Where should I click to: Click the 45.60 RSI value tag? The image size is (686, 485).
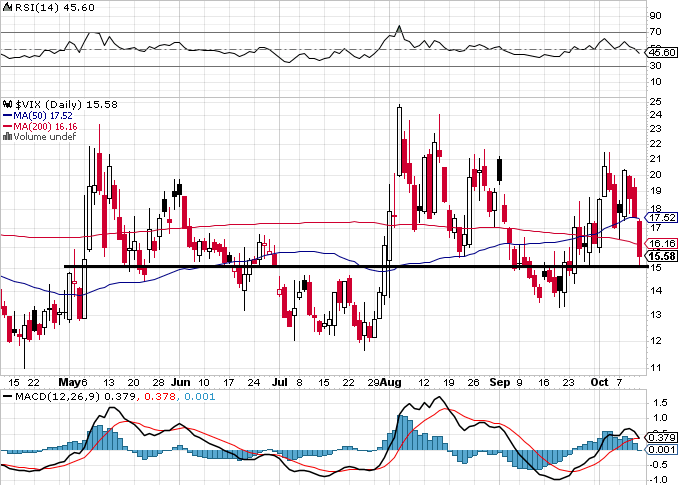[x=664, y=52]
